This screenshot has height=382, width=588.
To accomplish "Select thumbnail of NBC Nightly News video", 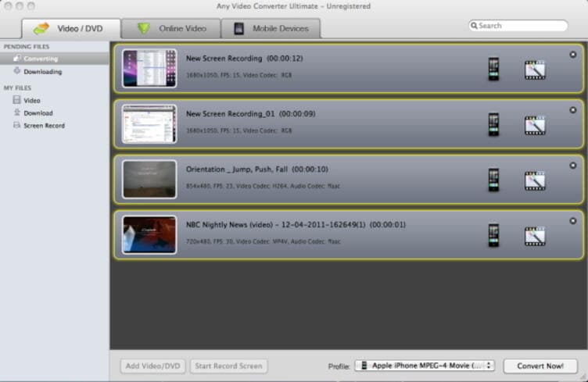I will [149, 235].
